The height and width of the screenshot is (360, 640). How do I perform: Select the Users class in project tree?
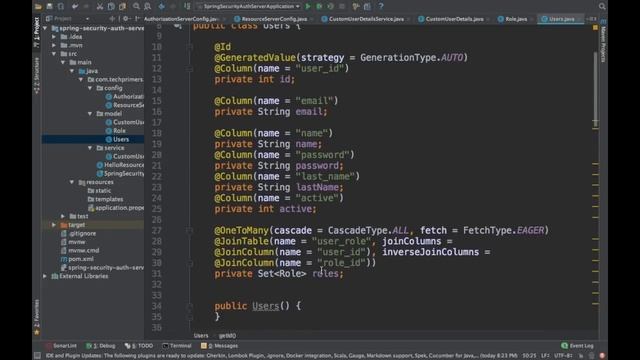coord(118,140)
